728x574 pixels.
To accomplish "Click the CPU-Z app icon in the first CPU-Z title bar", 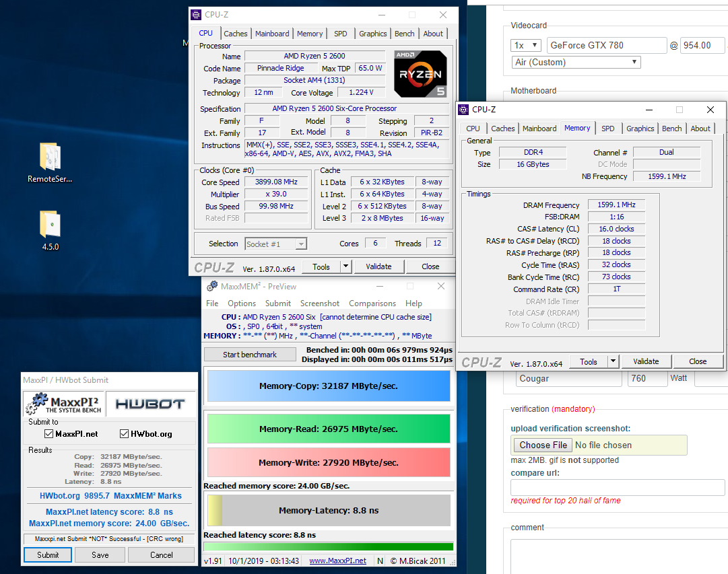I will click(197, 15).
